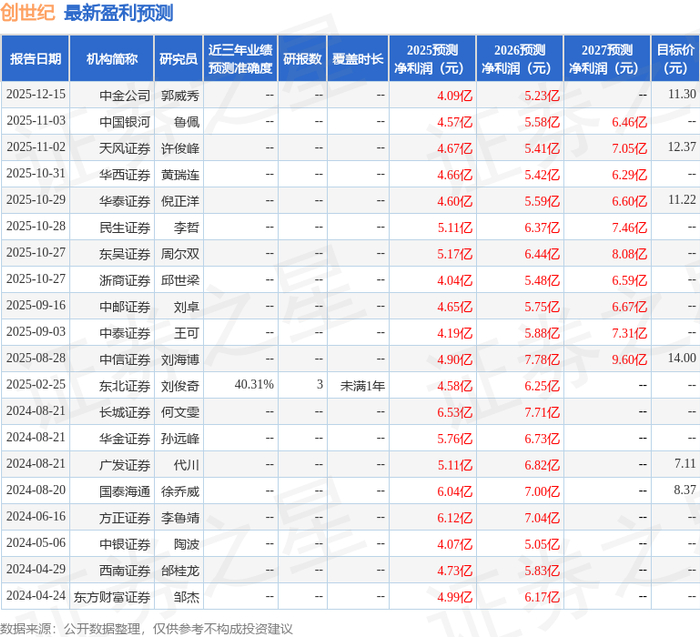Screen dimensions: 700x637
Task: Click the 6.53亿 forecast value
Action: (454, 412)
